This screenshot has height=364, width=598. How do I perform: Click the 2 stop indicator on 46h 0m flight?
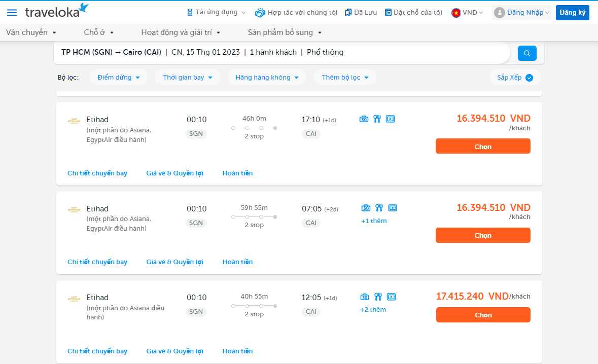254,136
